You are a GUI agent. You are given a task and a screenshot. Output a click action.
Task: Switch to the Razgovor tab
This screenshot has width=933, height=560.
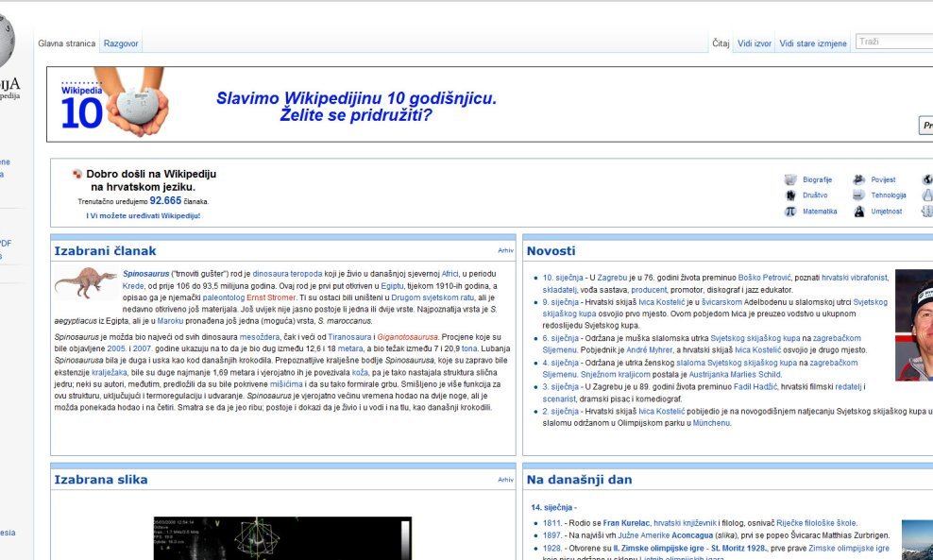click(121, 43)
